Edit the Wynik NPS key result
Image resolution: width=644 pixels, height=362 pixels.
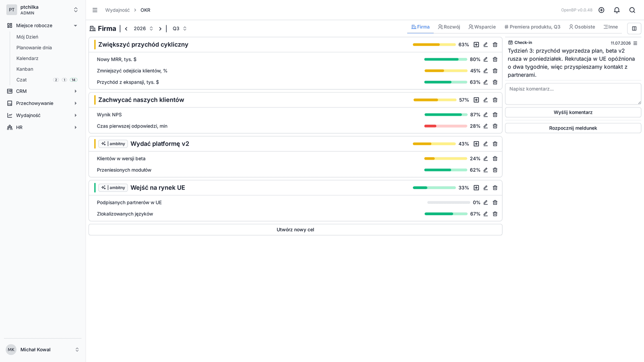(x=485, y=115)
